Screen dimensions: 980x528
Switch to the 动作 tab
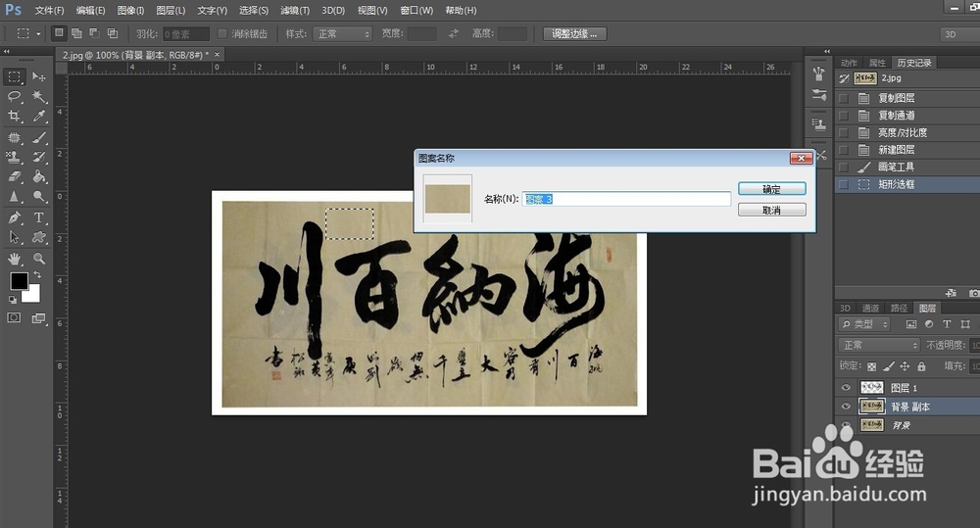pos(849,63)
